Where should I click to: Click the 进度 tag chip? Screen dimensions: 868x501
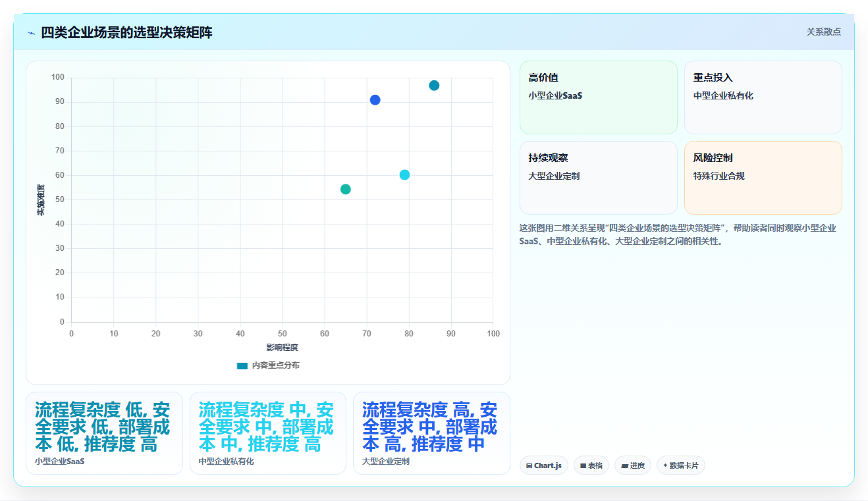click(x=633, y=465)
